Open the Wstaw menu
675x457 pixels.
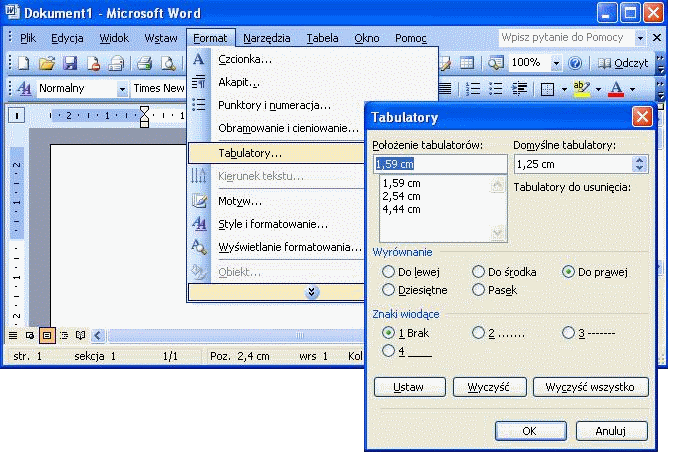[161, 38]
